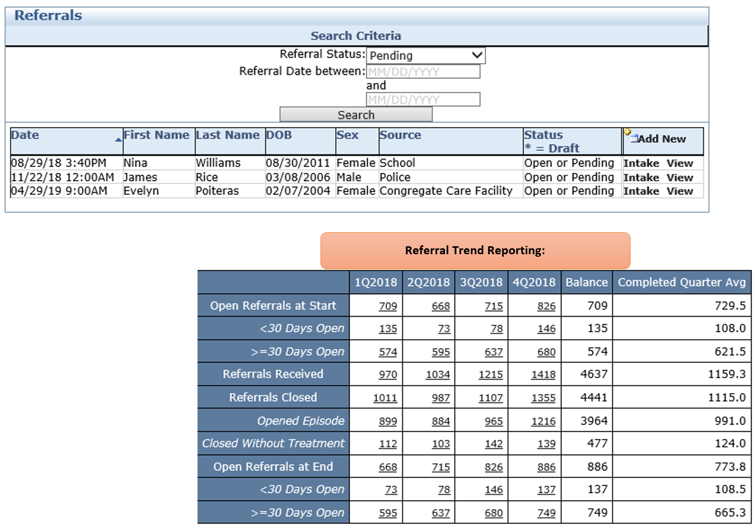The image size is (756, 532).
Task: Open 3Q2018 Referrals Received value 1215
Action: coord(490,374)
